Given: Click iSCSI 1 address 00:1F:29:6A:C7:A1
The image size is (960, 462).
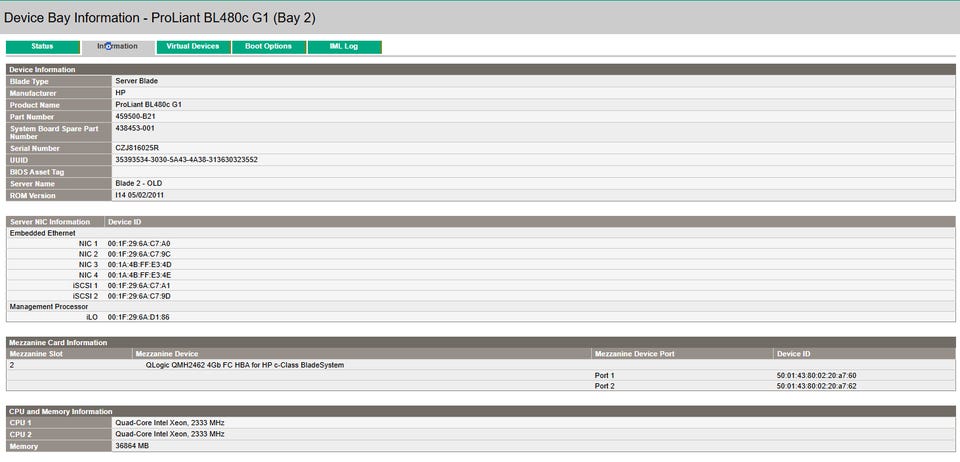Looking at the screenshot, I should point(139,286).
